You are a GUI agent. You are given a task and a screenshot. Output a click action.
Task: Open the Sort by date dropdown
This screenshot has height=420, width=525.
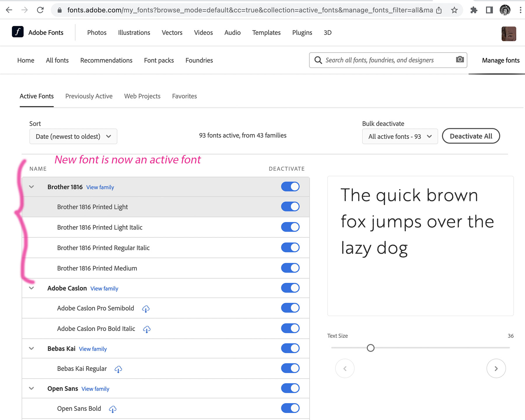(x=73, y=136)
